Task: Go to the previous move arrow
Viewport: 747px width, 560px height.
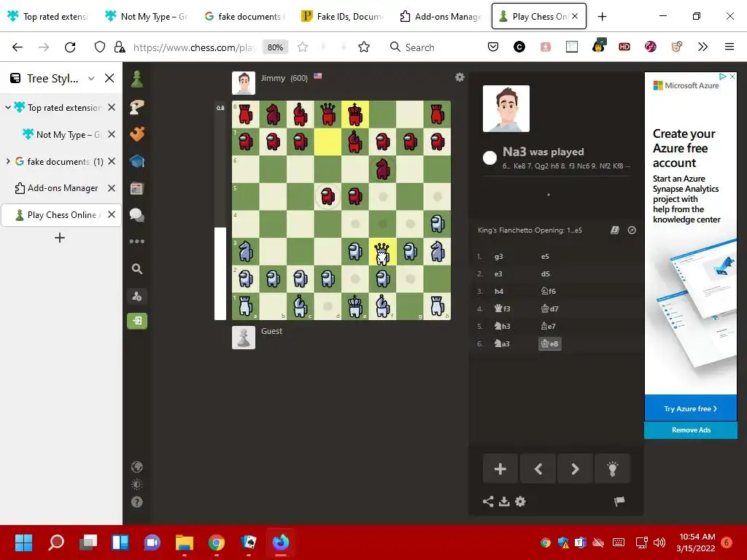Action: tap(538, 469)
